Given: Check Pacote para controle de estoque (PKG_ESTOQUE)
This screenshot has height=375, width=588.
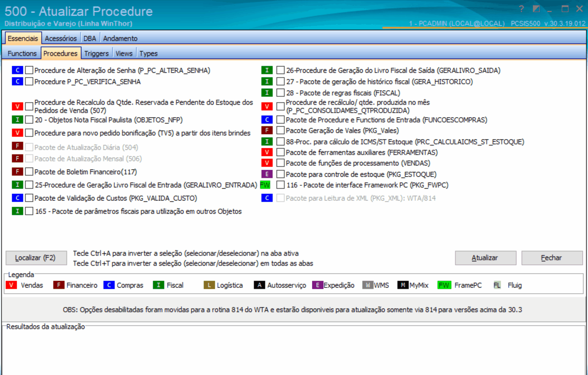Looking at the screenshot, I should [x=280, y=174].
